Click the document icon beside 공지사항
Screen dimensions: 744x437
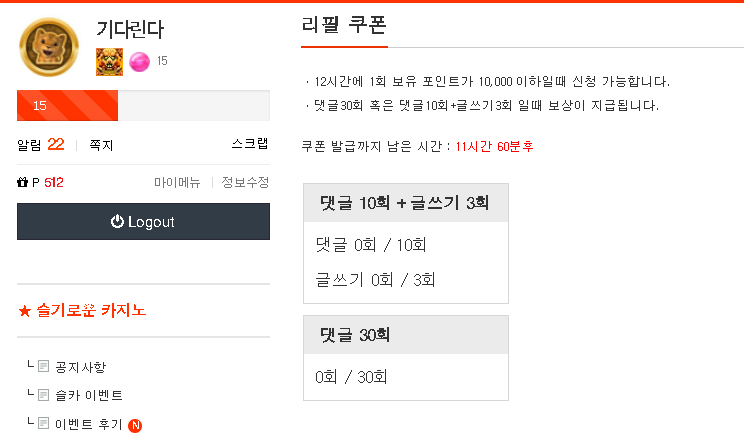click(43, 367)
